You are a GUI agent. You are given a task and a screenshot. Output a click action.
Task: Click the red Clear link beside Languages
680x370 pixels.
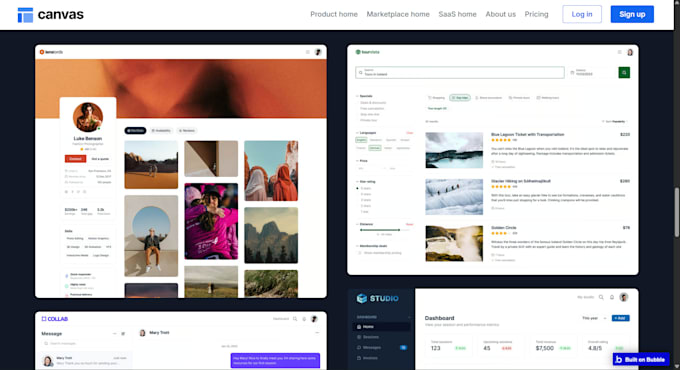(409, 133)
